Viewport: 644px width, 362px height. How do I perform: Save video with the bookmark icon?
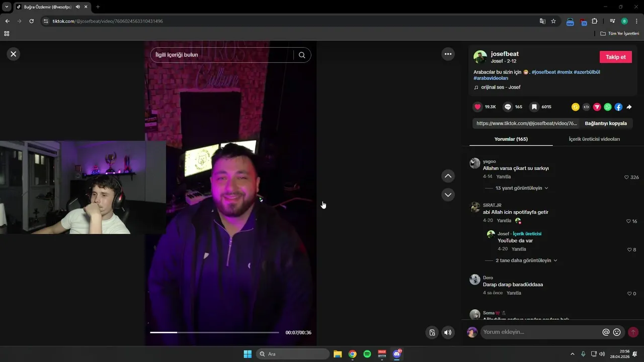pos(534,107)
